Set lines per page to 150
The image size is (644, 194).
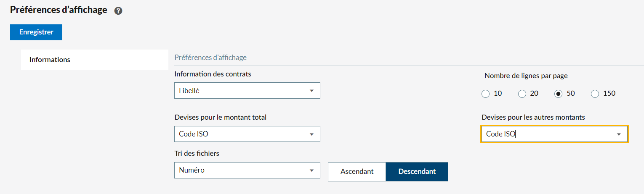tap(595, 94)
